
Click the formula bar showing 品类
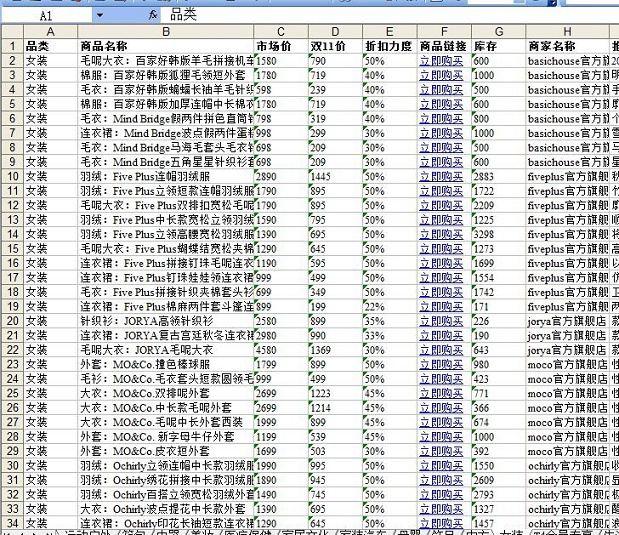point(391,15)
